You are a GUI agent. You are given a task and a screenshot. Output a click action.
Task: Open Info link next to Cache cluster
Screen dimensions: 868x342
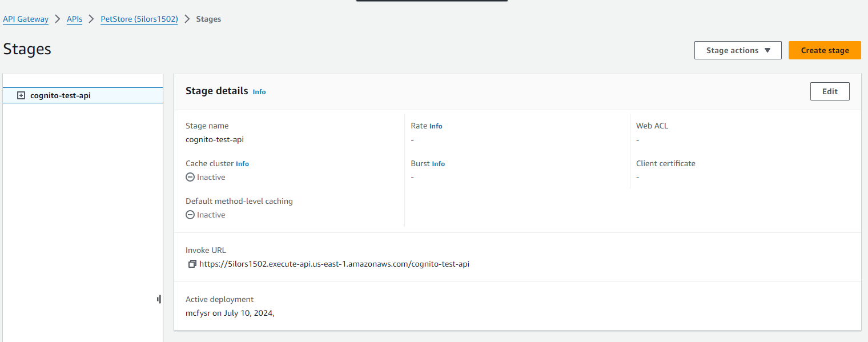[x=242, y=164]
